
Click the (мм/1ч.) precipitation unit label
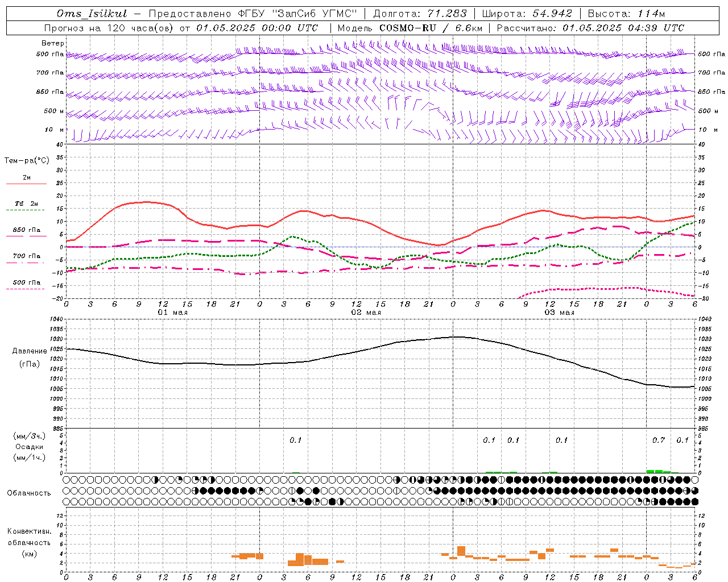click(29, 458)
